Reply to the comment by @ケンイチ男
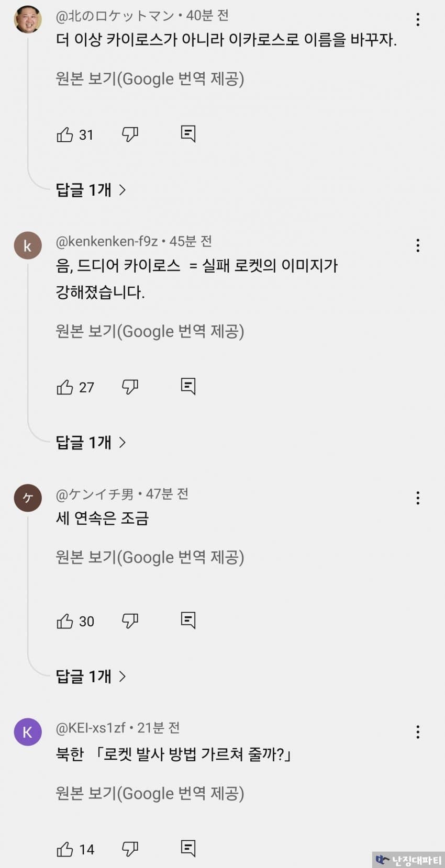Viewport: 445px width, 868px height. point(188,621)
